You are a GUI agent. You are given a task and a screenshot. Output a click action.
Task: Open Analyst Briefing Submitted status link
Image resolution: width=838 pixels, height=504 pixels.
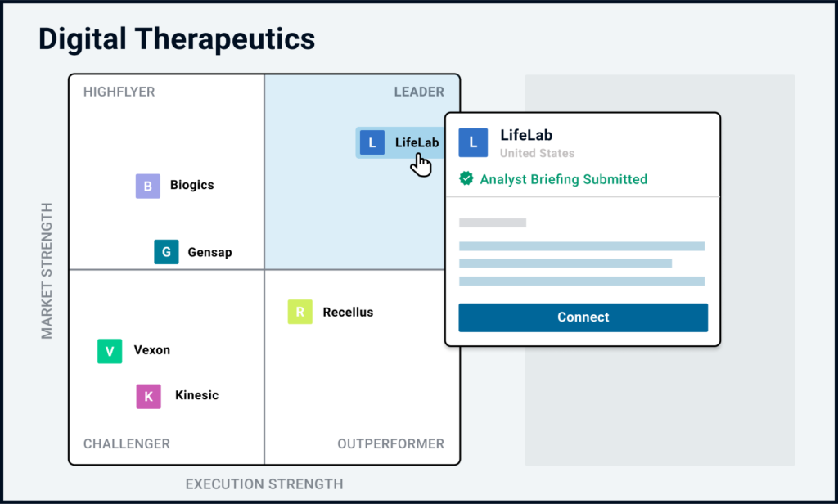[x=563, y=179]
